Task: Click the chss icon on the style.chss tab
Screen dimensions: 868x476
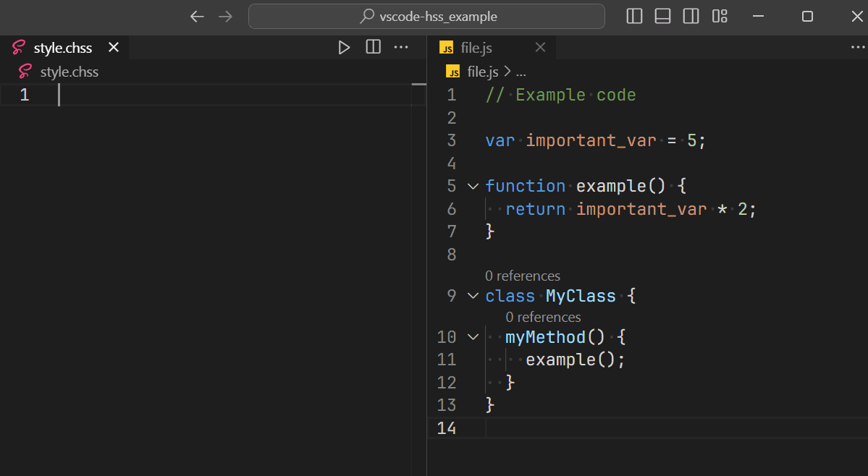Action: (18, 47)
